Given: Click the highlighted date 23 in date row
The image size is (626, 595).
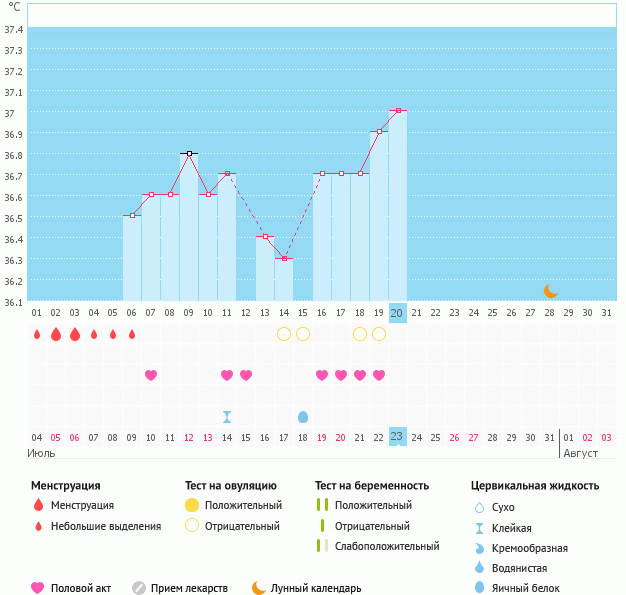Looking at the screenshot, I should 398,437.
